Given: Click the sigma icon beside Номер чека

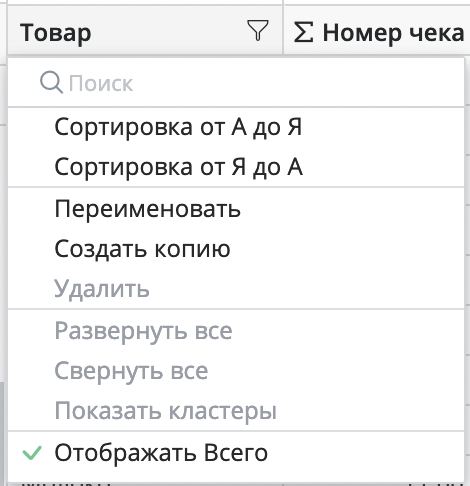Looking at the screenshot, I should [303, 32].
